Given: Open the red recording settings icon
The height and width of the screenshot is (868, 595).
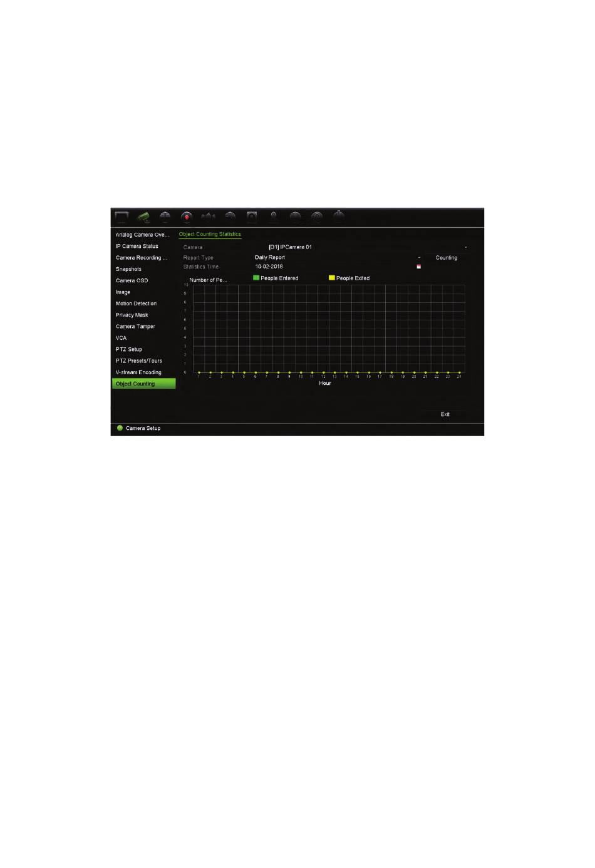Looking at the screenshot, I should click(186, 217).
